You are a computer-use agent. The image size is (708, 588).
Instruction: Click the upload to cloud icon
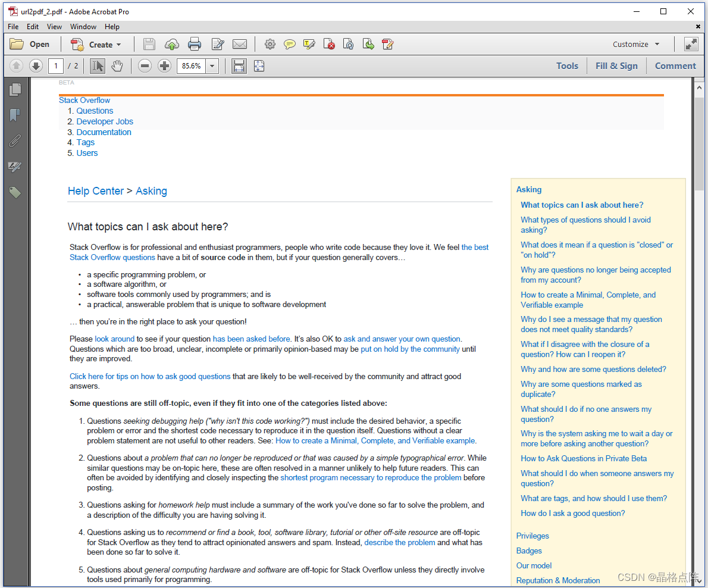[171, 44]
